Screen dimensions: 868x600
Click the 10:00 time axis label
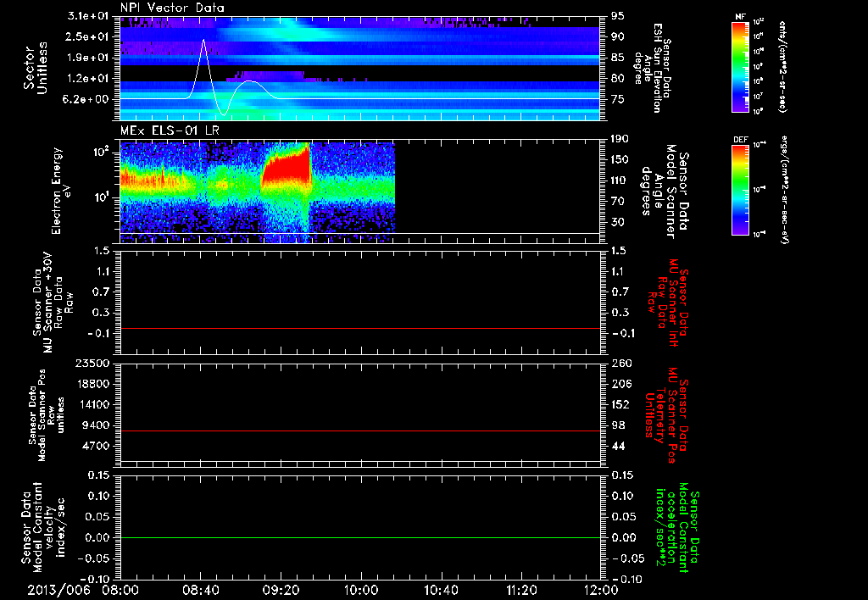tap(361, 590)
